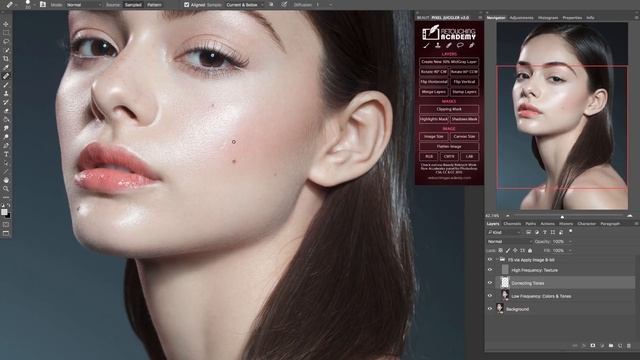Open the Kind filter dropdown in Layers
Image resolution: width=640 pixels, height=360 pixels.
[x=504, y=232]
